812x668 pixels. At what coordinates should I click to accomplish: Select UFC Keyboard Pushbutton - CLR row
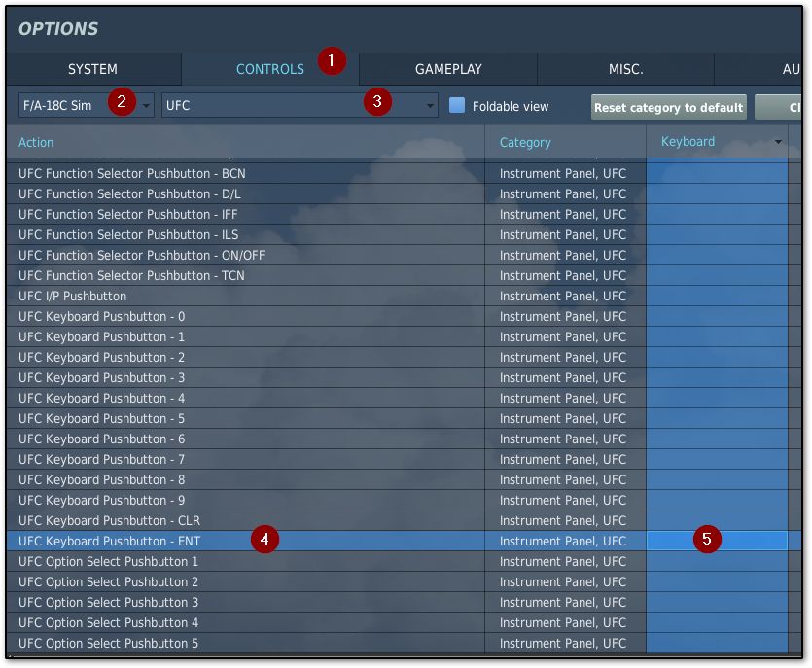pyautogui.click(x=109, y=520)
